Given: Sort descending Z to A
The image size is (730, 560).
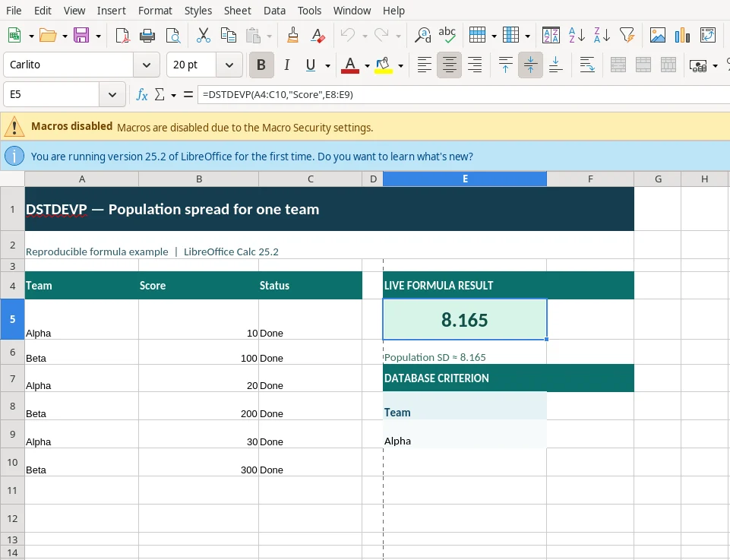Looking at the screenshot, I should point(602,36).
